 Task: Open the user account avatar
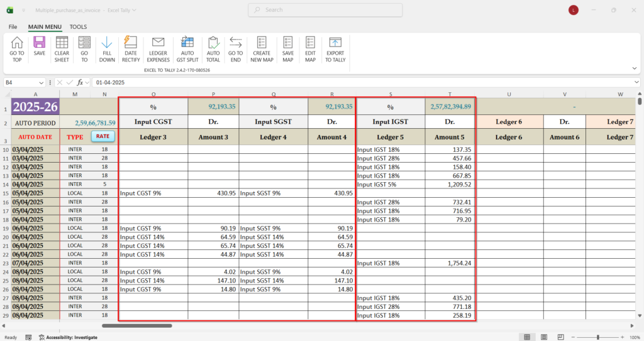(x=574, y=10)
